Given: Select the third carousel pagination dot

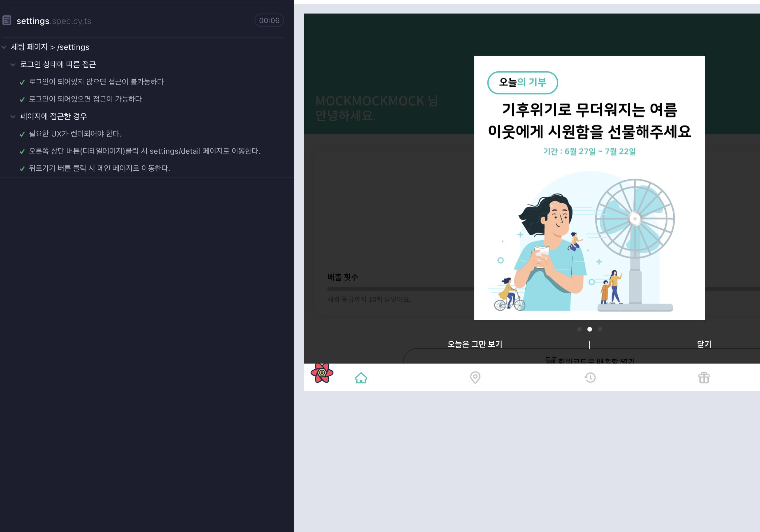Looking at the screenshot, I should pos(600,329).
